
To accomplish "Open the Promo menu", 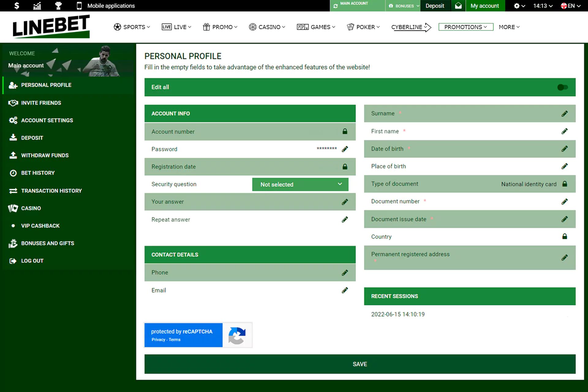I will (x=220, y=27).
